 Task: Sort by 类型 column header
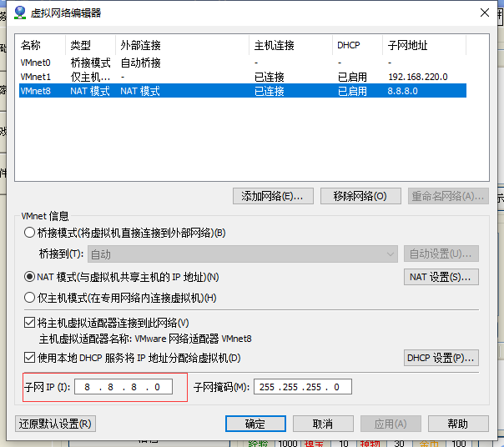pos(91,45)
